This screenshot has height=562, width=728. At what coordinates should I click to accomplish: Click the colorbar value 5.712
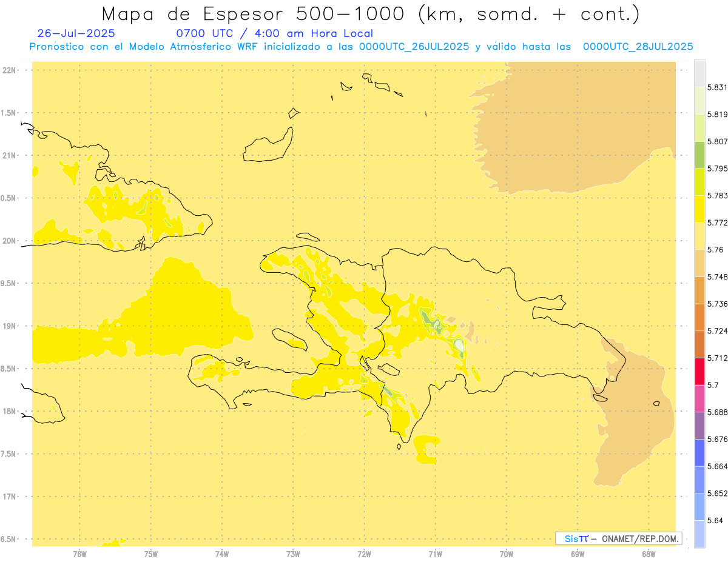point(717,358)
